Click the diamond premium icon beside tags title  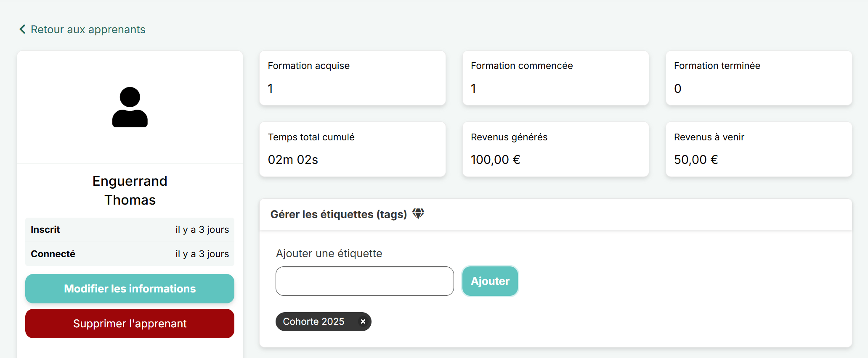pyautogui.click(x=418, y=214)
